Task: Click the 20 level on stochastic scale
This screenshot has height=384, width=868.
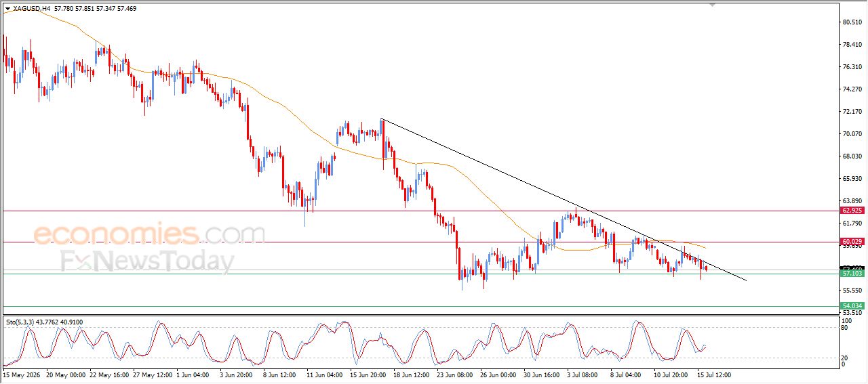Action: 846,358
